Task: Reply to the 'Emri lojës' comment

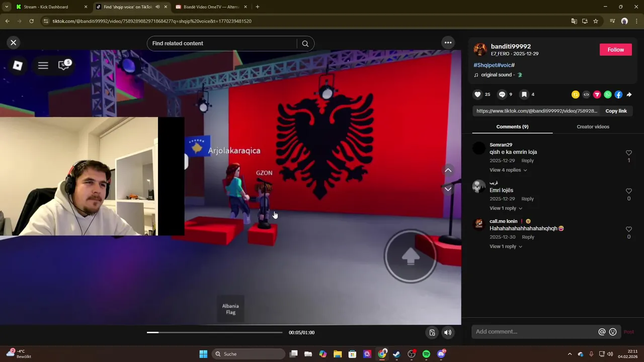Action: 527,199
